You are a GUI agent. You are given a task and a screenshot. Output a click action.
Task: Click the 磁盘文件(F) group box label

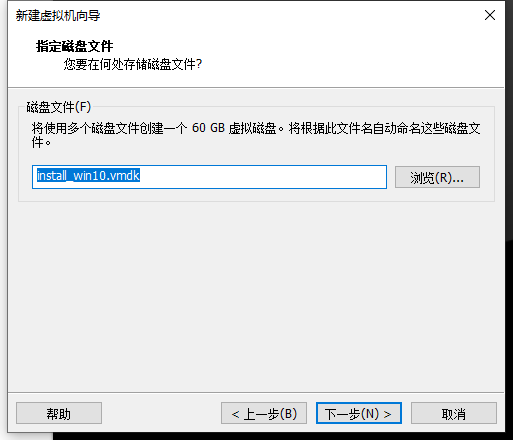[x=59, y=107]
